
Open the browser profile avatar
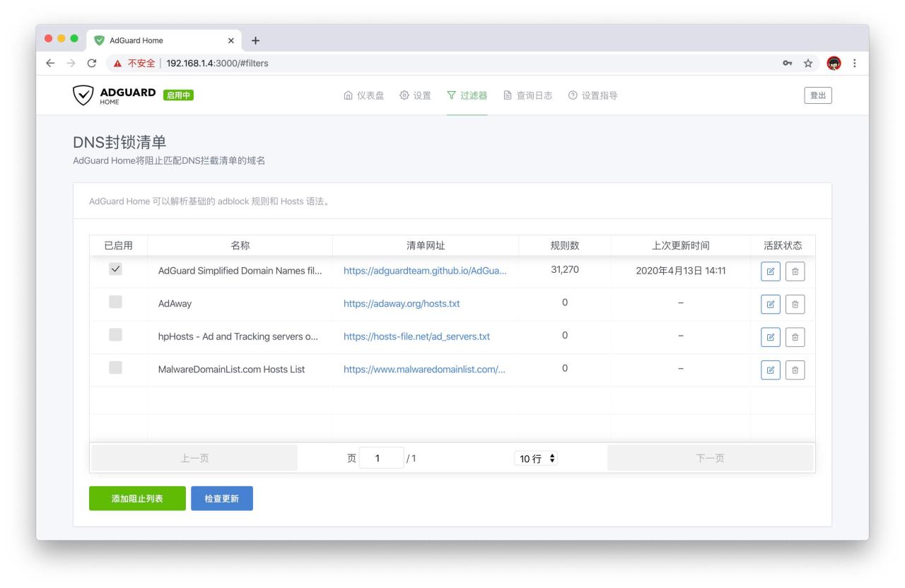[x=834, y=63]
